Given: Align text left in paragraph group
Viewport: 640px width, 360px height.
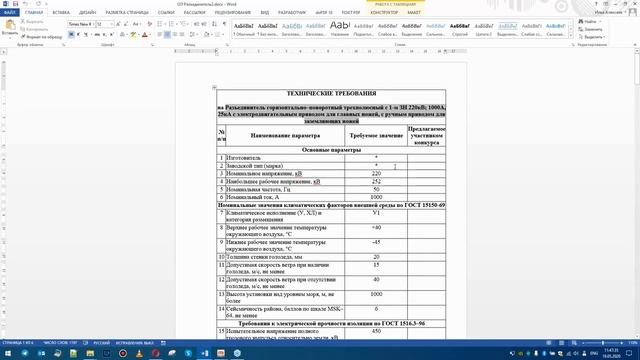Looking at the screenshot, I should 160,35.
